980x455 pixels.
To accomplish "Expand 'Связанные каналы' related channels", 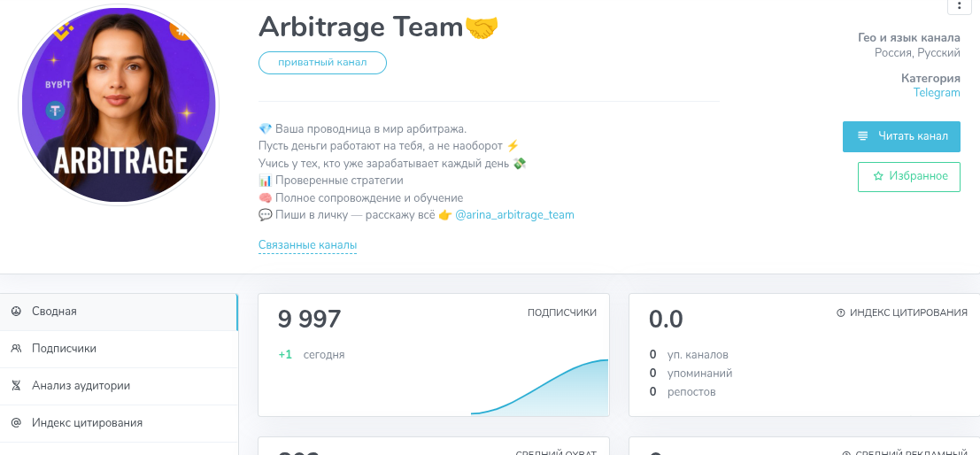I will tap(307, 245).
